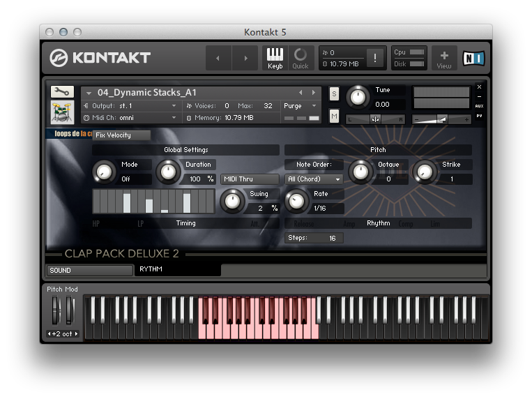Image resolution: width=532 pixels, height=399 pixels.
Task: Switch to the SOUND tab
Action: [89, 270]
